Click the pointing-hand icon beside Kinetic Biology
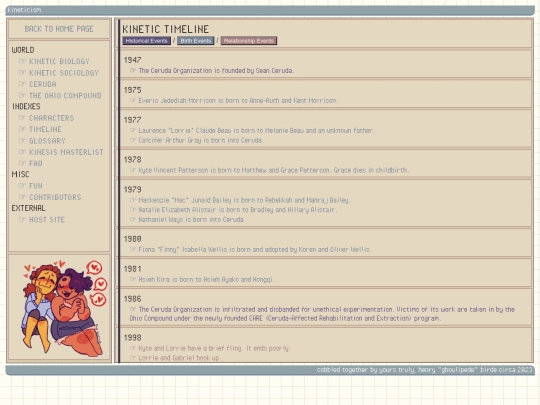Screen dimensions: 540x405 point(22,61)
